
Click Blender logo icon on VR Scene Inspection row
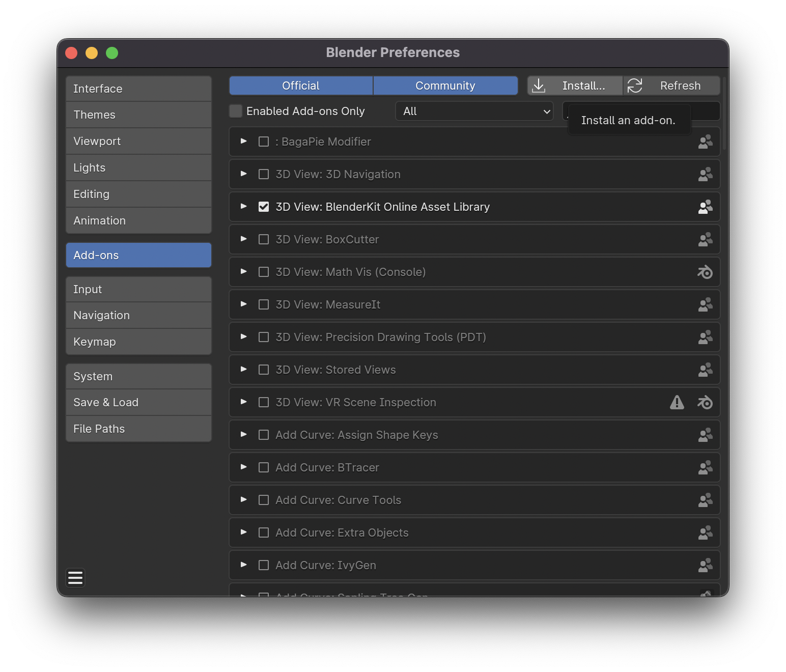pos(705,403)
